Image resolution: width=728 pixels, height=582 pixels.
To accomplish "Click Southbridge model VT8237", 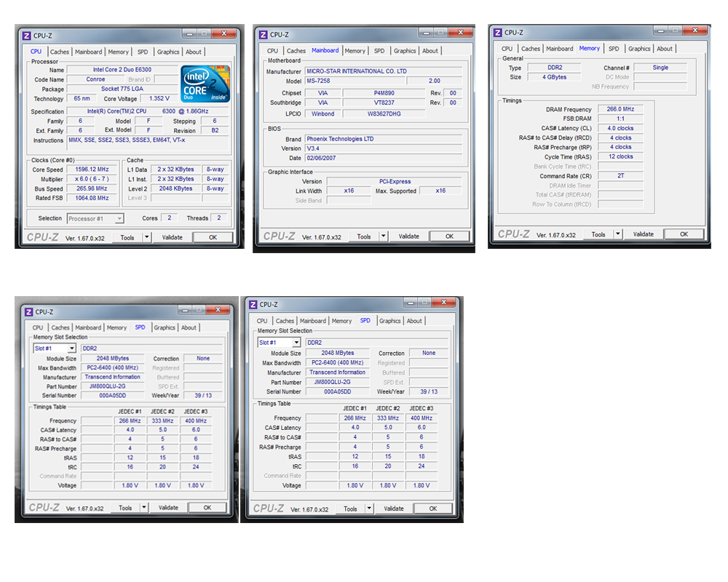I will (384, 103).
